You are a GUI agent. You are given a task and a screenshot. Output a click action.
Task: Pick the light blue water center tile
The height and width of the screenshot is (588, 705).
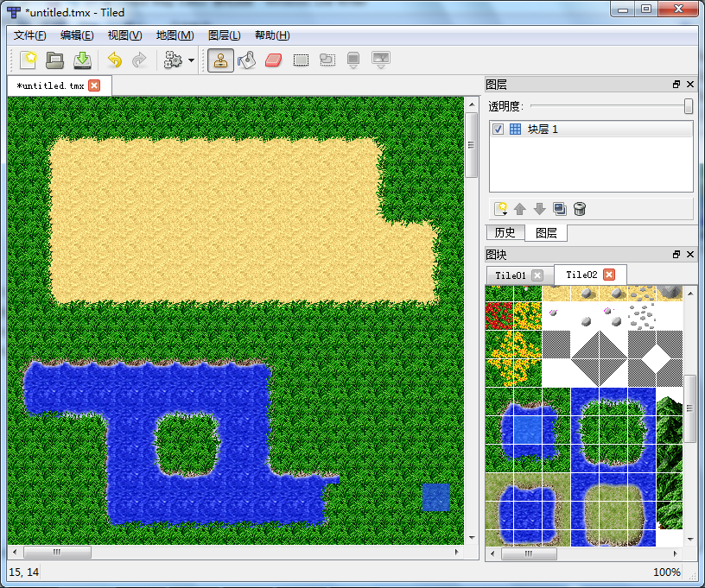[x=527, y=430]
